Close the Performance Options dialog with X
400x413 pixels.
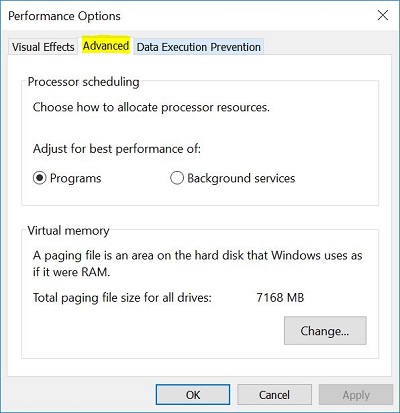383,15
